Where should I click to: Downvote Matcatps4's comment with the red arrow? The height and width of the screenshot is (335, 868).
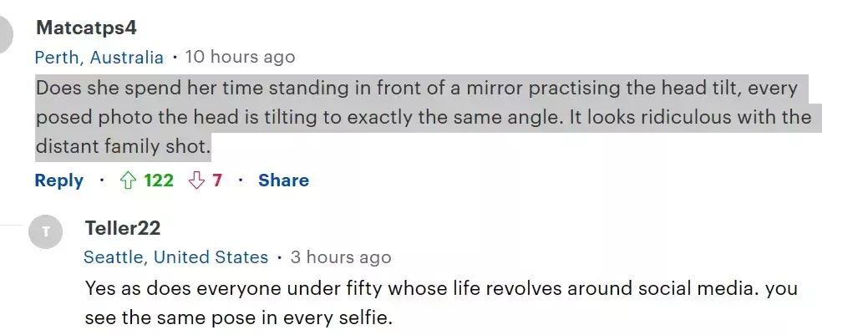point(197,180)
